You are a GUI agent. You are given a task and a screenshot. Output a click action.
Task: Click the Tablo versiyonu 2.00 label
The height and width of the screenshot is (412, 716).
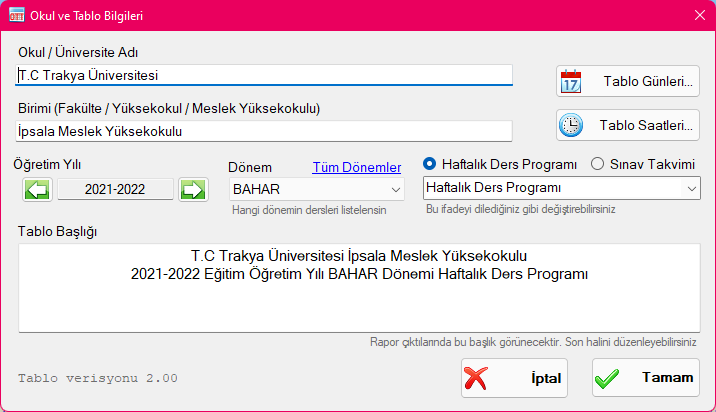pyautogui.click(x=98, y=379)
